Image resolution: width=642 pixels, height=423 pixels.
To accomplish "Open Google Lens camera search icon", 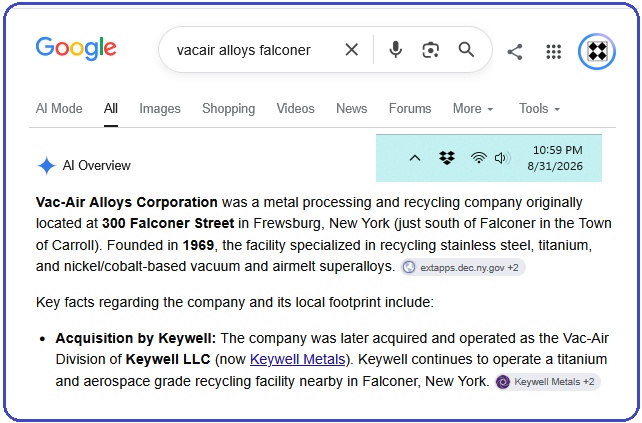I will click(x=430, y=50).
